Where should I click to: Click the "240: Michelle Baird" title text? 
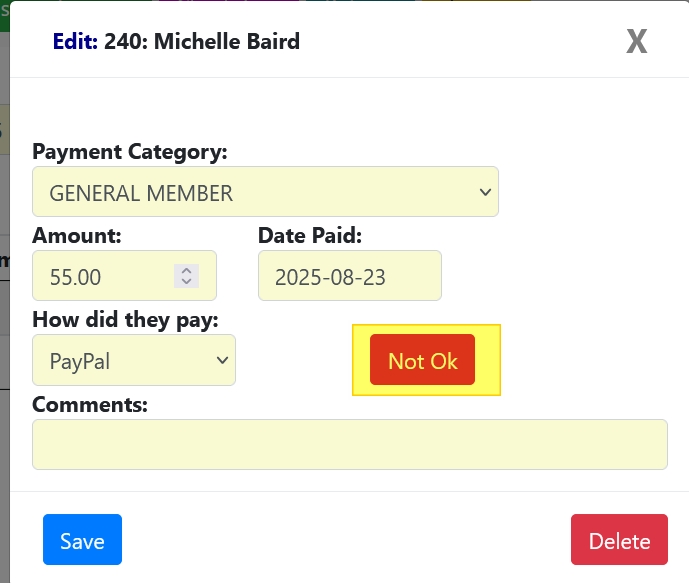click(x=202, y=42)
